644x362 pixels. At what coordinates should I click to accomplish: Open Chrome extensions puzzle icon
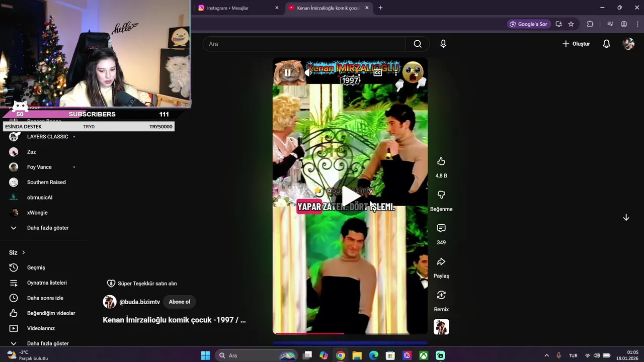coord(590,24)
